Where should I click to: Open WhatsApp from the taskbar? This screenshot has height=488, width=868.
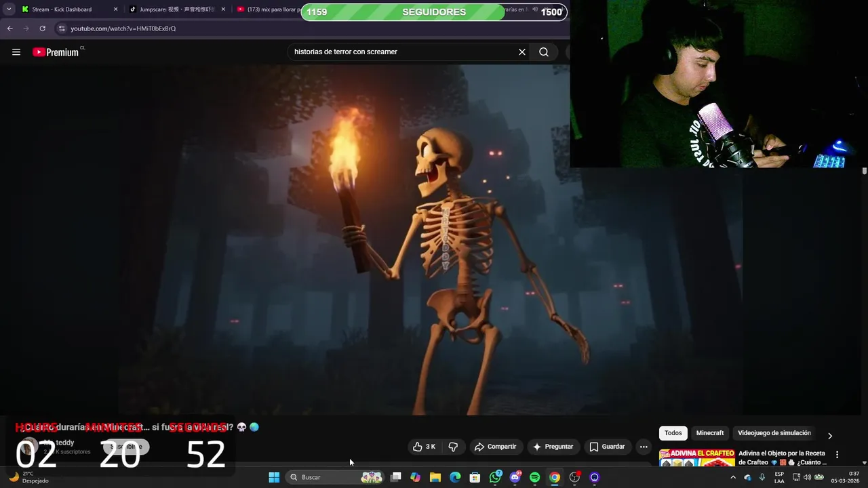click(496, 477)
